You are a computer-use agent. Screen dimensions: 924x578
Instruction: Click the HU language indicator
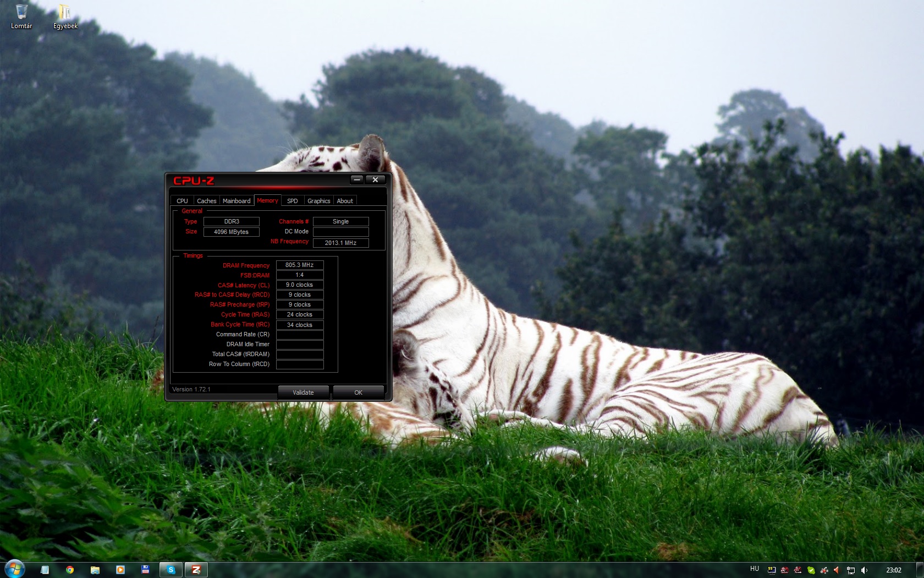(755, 569)
